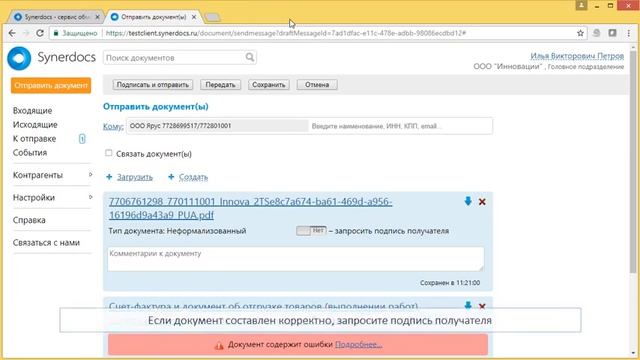
Task: Open Илья Викторович Петров profile link
Action: [x=577, y=56]
